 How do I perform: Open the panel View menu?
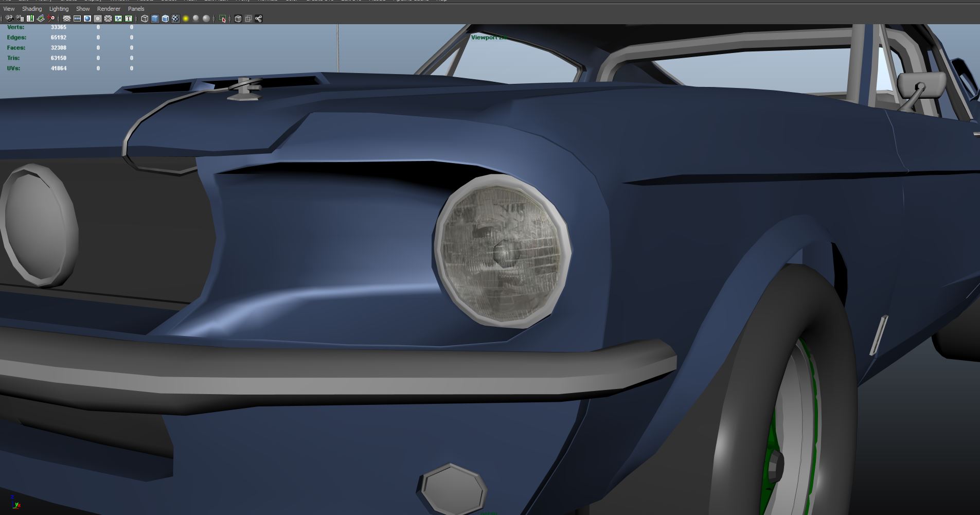point(9,9)
